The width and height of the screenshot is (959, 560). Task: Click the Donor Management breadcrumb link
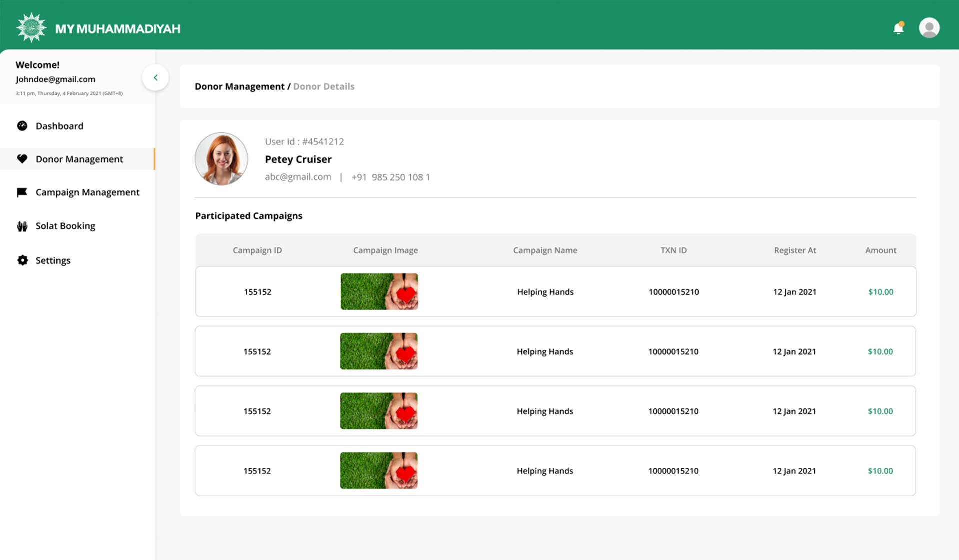[x=239, y=86]
